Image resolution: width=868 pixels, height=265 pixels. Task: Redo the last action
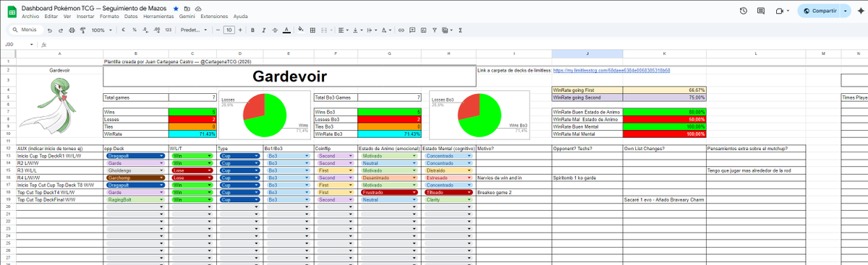[60, 30]
